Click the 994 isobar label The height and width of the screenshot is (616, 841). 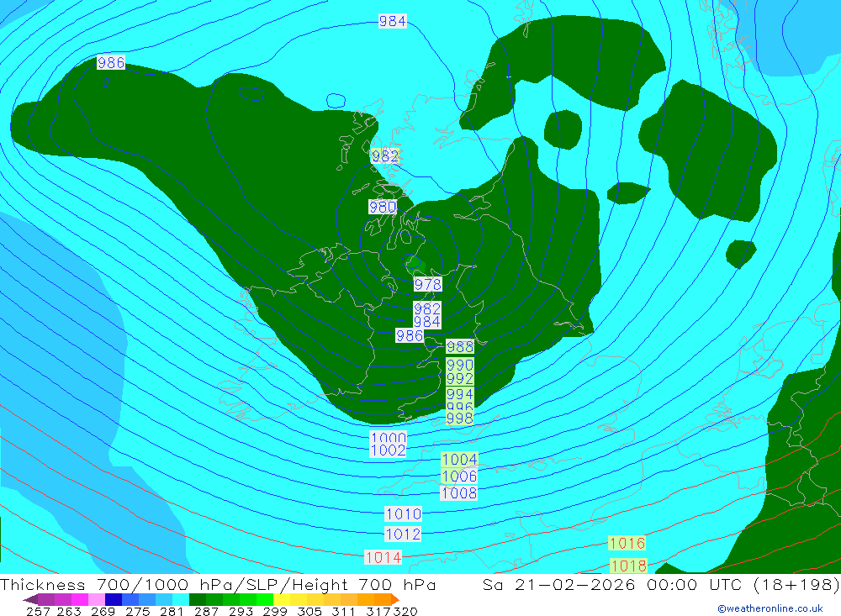(x=460, y=394)
